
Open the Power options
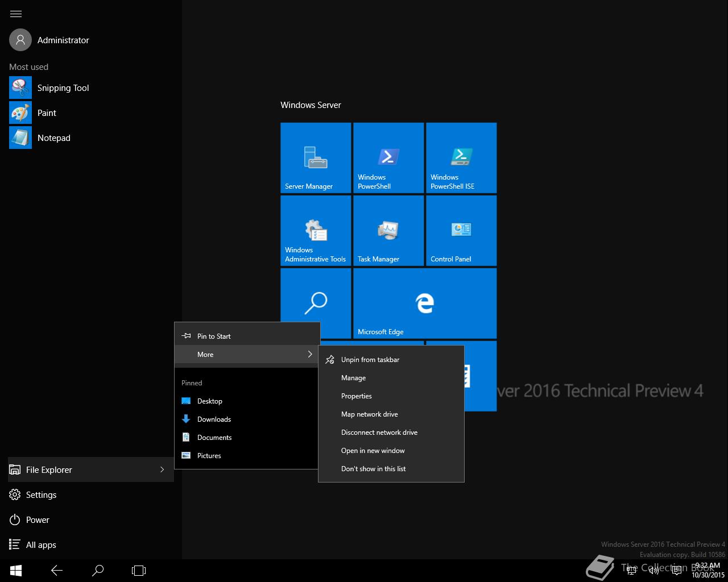91,520
